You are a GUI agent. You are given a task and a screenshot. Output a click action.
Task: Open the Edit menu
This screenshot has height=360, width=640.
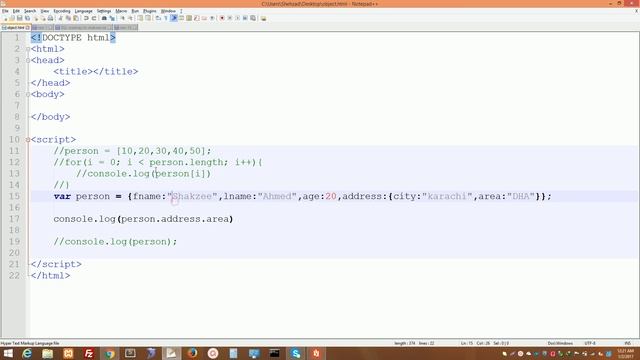point(16,11)
